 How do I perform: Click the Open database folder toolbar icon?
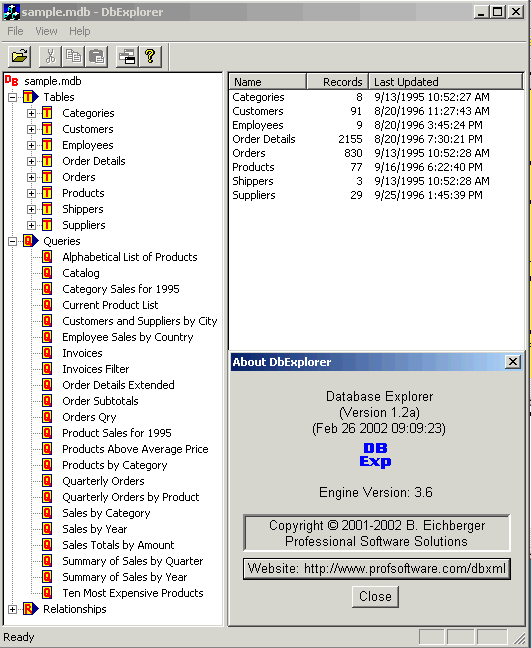(19, 56)
